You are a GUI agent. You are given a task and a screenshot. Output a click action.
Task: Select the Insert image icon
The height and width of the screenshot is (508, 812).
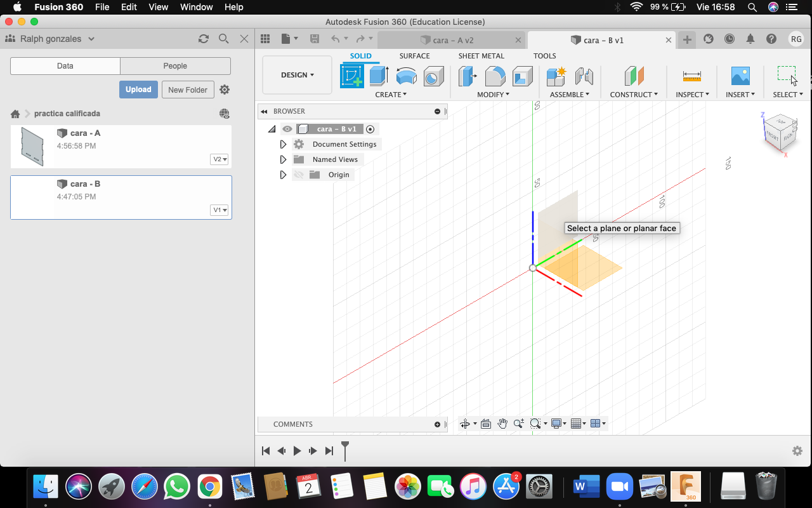(x=740, y=76)
